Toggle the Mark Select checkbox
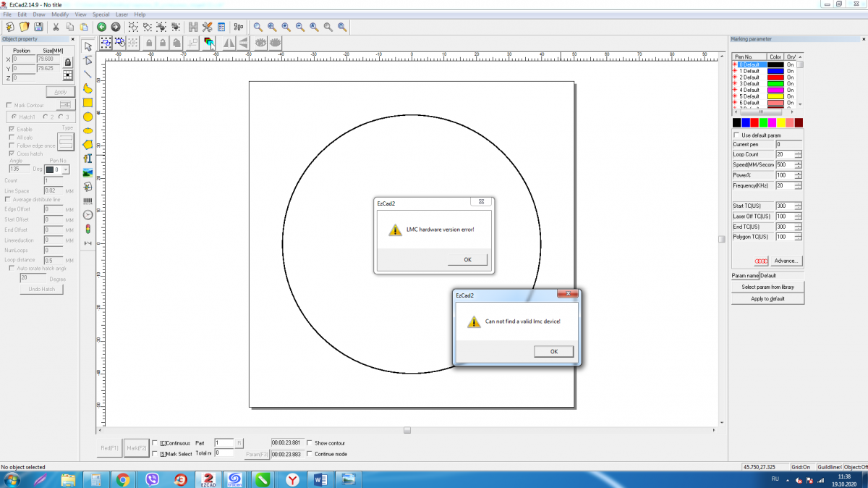 pyautogui.click(x=155, y=454)
